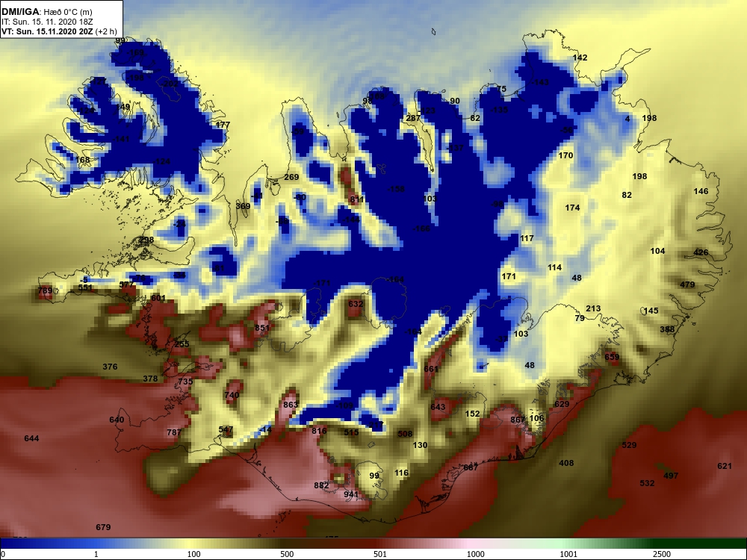This screenshot has height=560, width=747.
Task: Click the map value 213
Action: 593,308
